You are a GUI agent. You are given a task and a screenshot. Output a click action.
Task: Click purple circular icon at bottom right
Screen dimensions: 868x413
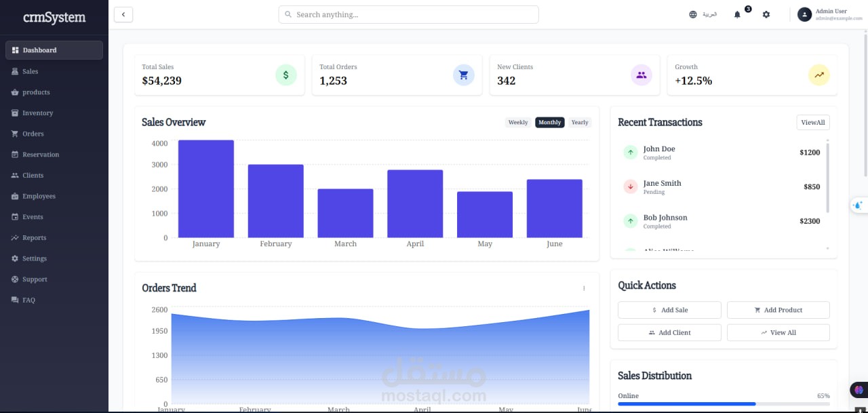(859, 390)
